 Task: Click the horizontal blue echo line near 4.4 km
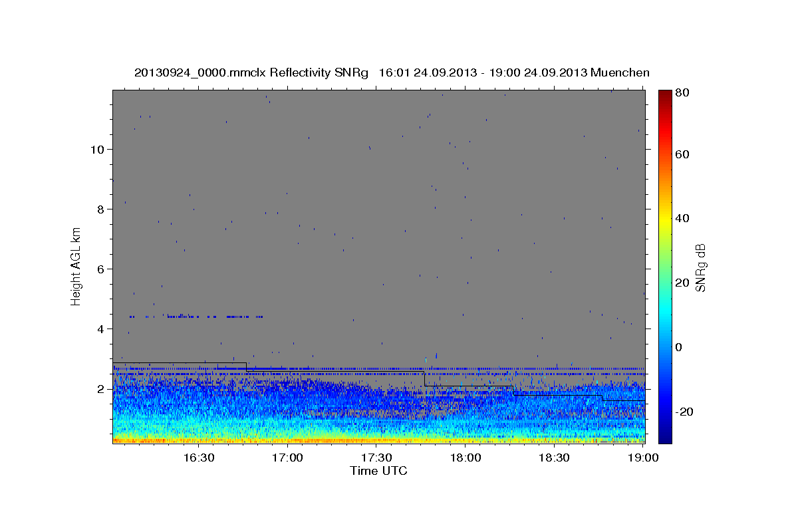[196, 317]
